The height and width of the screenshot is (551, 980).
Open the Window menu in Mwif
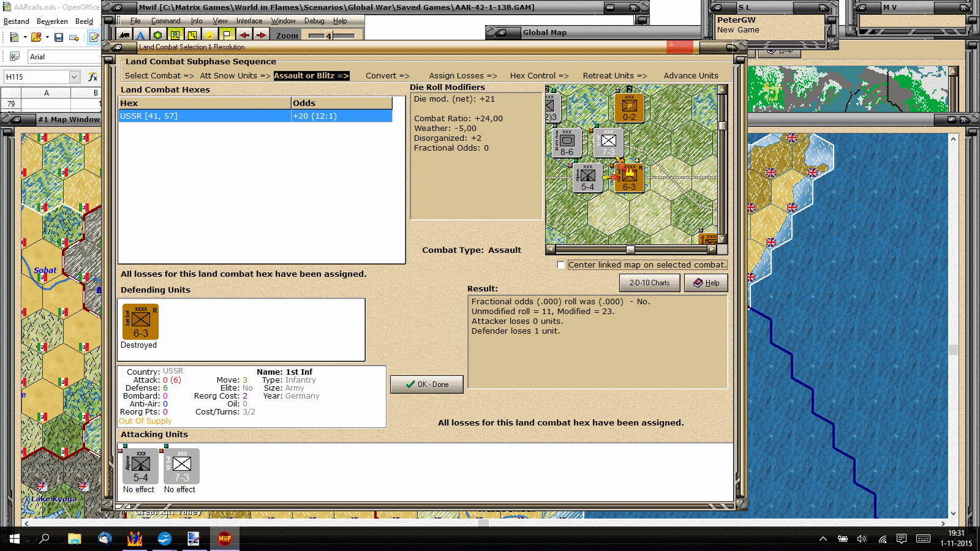coord(284,21)
